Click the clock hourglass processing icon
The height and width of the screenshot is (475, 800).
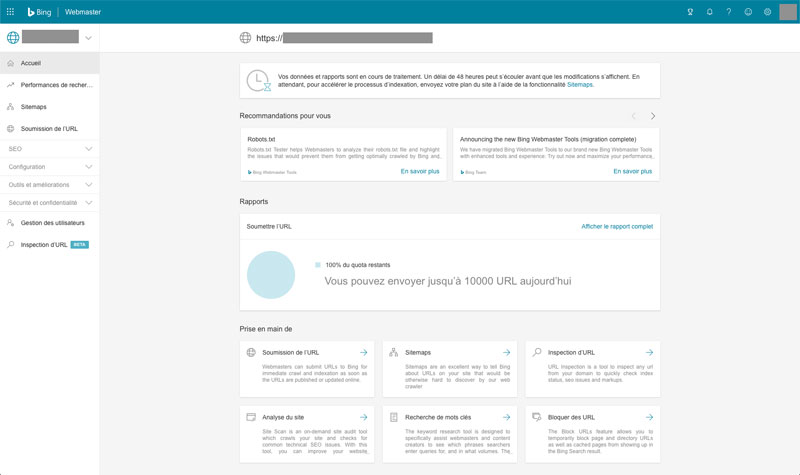point(259,81)
